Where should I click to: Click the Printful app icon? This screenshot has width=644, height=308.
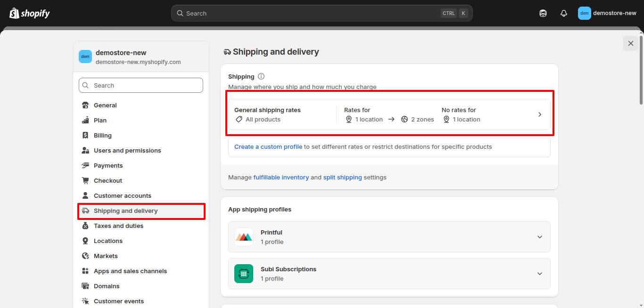pos(244,237)
